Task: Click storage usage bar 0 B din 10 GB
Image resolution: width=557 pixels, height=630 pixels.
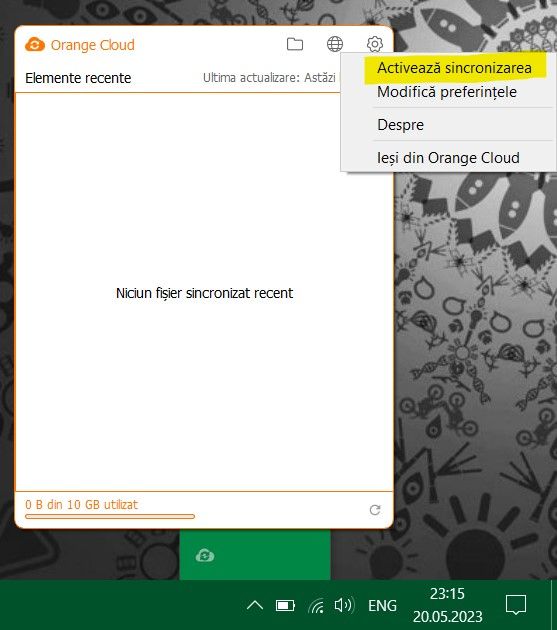Action: coord(110,516)
